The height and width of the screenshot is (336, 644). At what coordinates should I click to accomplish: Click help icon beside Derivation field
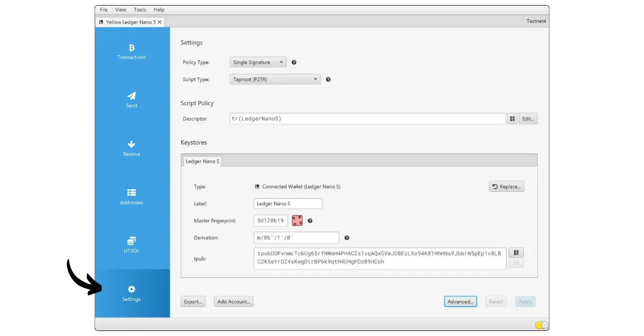pyautogui.click(x=347, y=238)
